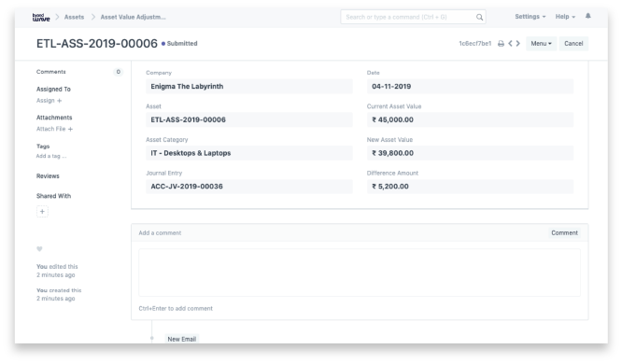Click Current Asset Value ₹ 45,000.00
Viewport: 622px width, 364px height.
click(470, 119)
